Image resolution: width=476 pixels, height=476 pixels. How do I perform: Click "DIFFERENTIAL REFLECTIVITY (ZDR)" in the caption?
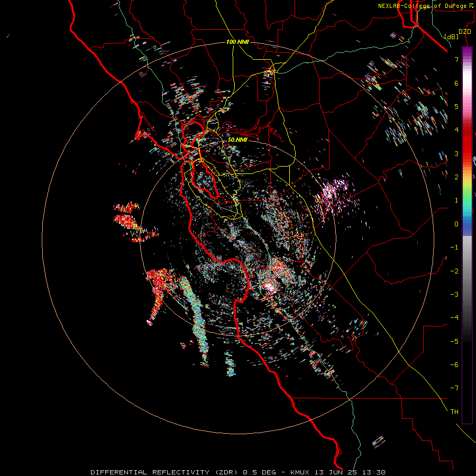[164, 472]
